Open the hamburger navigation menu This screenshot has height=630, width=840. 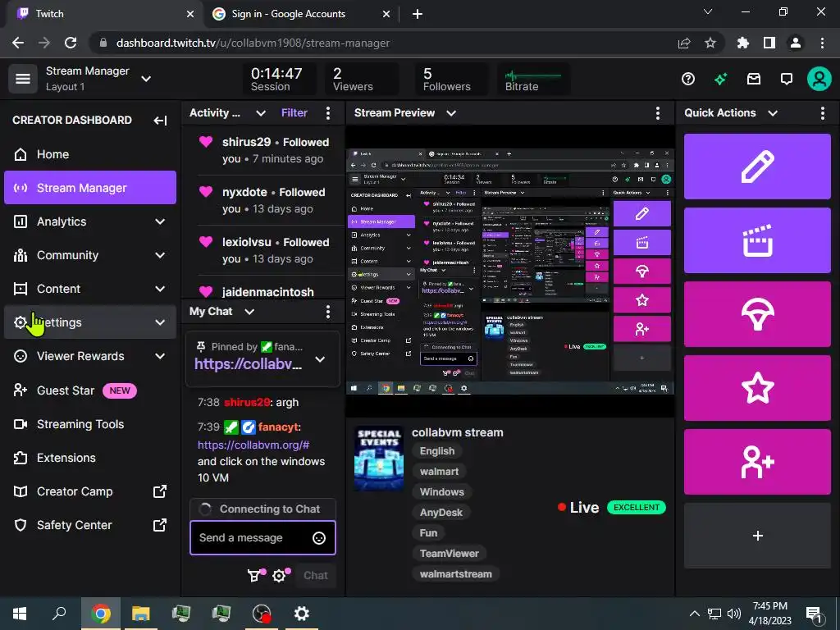click(x=22, y=79)
